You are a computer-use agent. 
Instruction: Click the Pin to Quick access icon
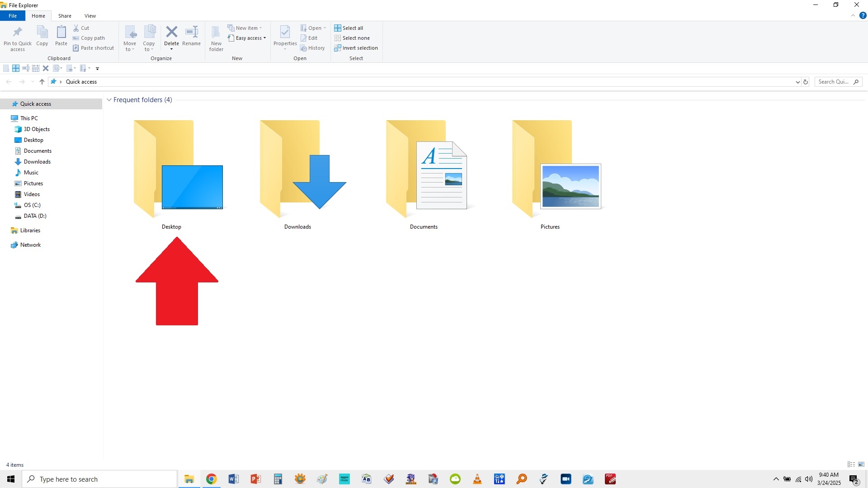(17, 33)
